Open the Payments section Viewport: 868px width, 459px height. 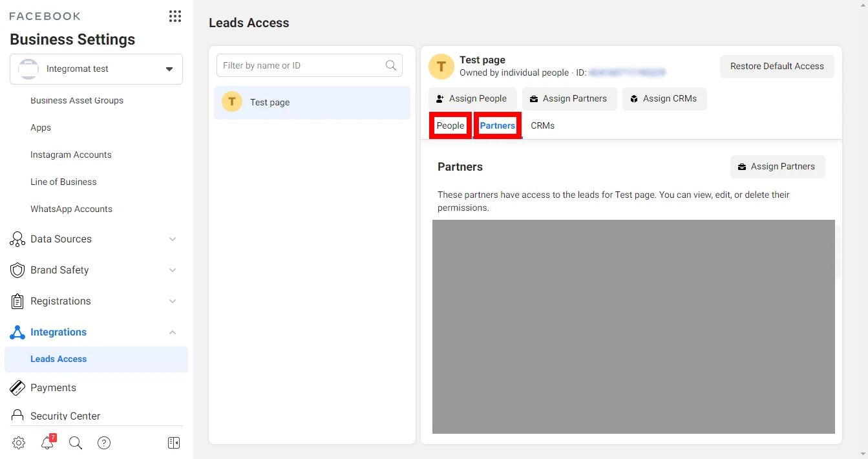pos(53,388)
